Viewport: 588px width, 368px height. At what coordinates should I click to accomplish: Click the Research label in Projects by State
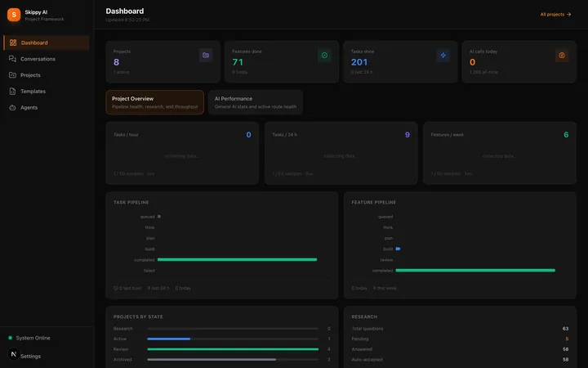point(123,329)
